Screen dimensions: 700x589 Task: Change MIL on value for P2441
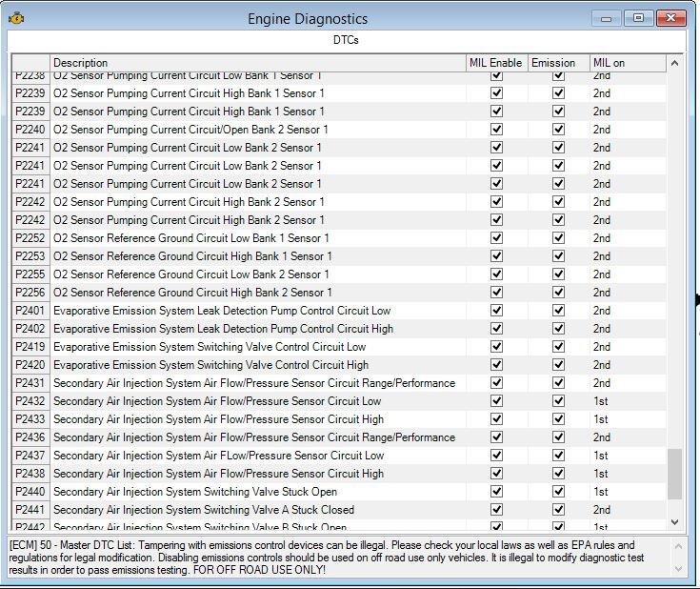[x=628, y=510]
